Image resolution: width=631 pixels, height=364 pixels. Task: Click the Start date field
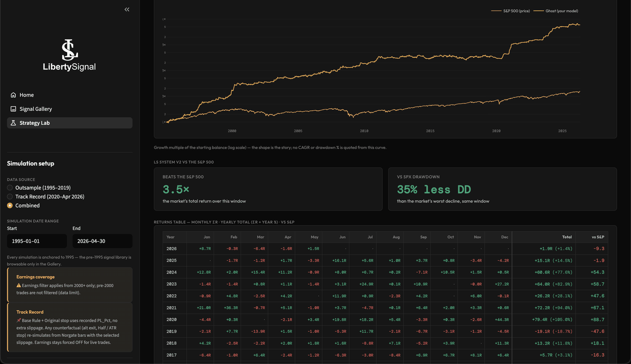coord(37,241)
